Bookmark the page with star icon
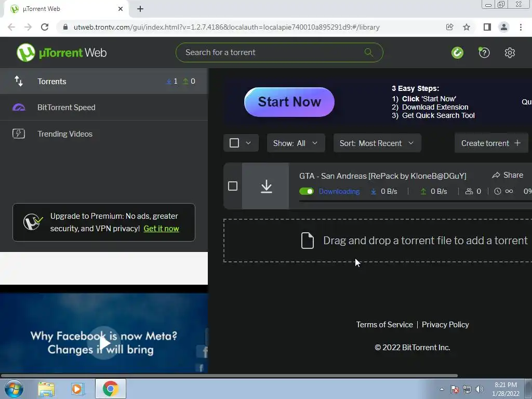This screenshot has width=532, height=399. coord(467,27)
